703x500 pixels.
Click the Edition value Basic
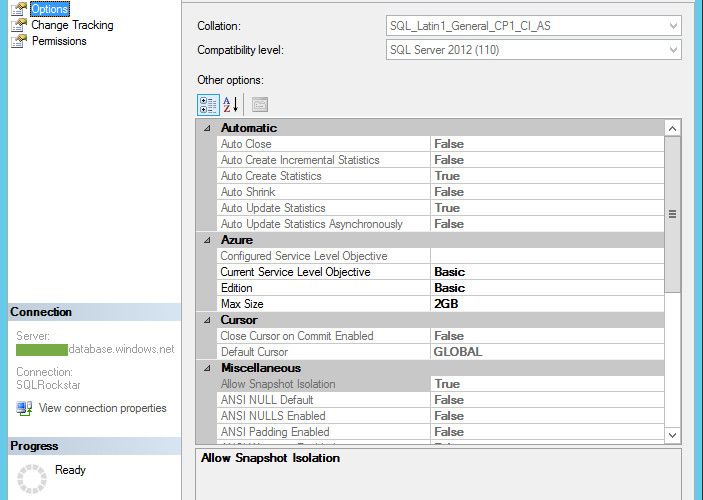click(449, 288)
